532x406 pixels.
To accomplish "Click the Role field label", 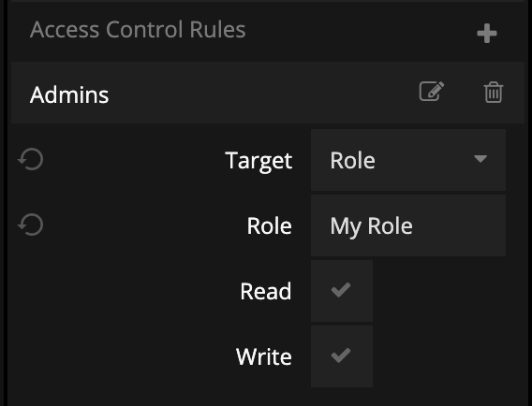I will 270,225.
